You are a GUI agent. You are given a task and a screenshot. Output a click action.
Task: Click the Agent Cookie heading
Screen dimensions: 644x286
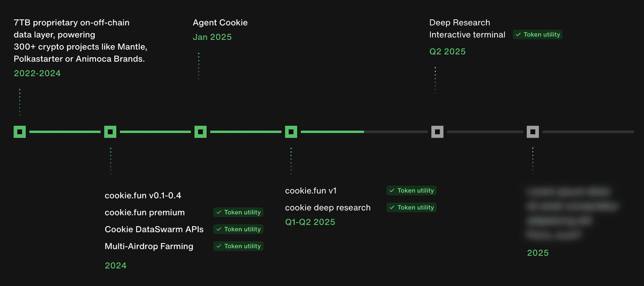click(x=220, y=23)
